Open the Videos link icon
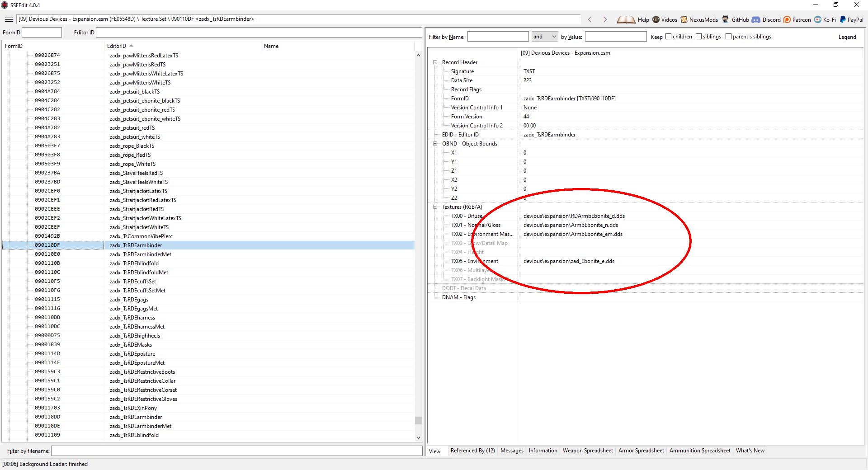The height and width of the screenshot is (470, 868). point(656,19)
